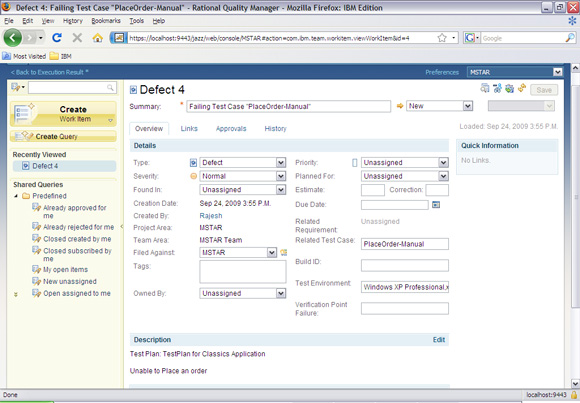Viewport: 580px width, 403px height.
Task: Click the work item search menu icon
Action: [17, 87]
